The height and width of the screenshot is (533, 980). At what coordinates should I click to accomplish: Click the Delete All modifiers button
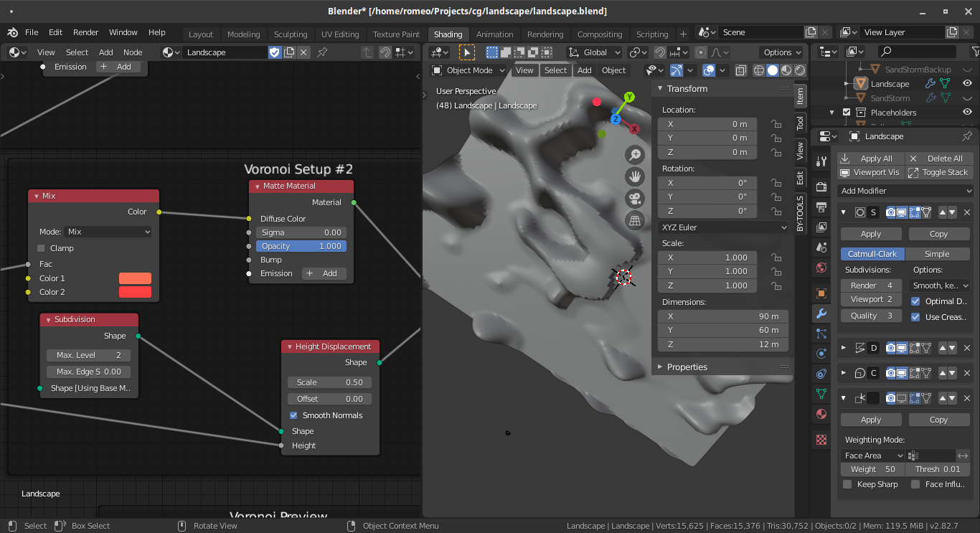938,159
